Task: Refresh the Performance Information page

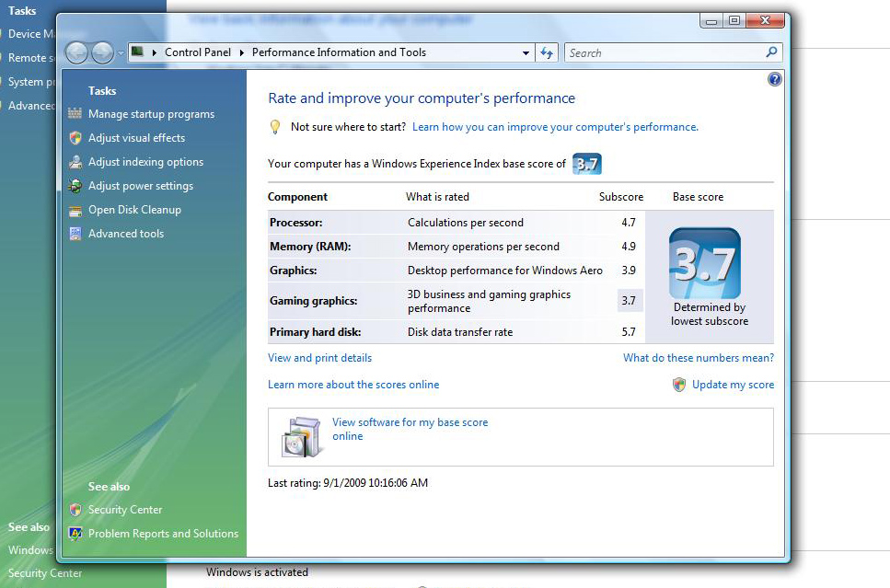Action: [x=547, y=52]
